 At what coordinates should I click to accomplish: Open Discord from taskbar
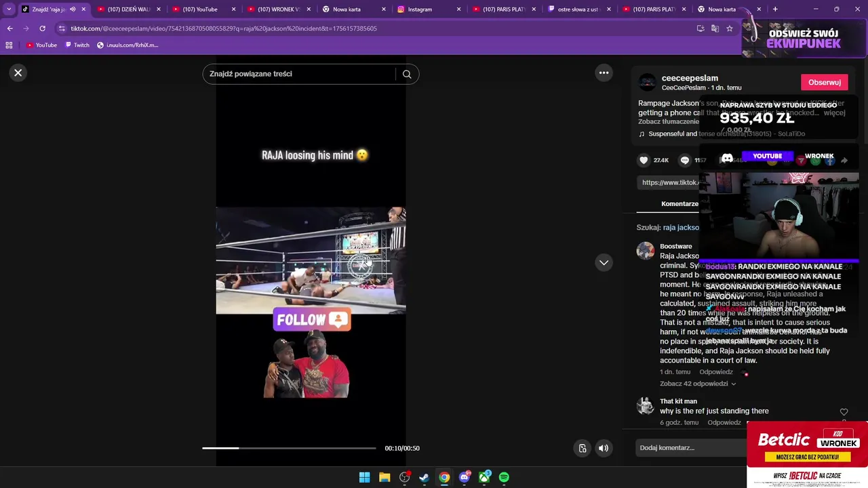click(465, 477)
